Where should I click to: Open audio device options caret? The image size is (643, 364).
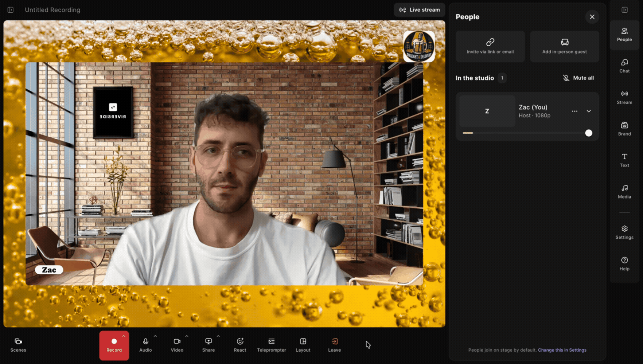[x=155, y=336]
